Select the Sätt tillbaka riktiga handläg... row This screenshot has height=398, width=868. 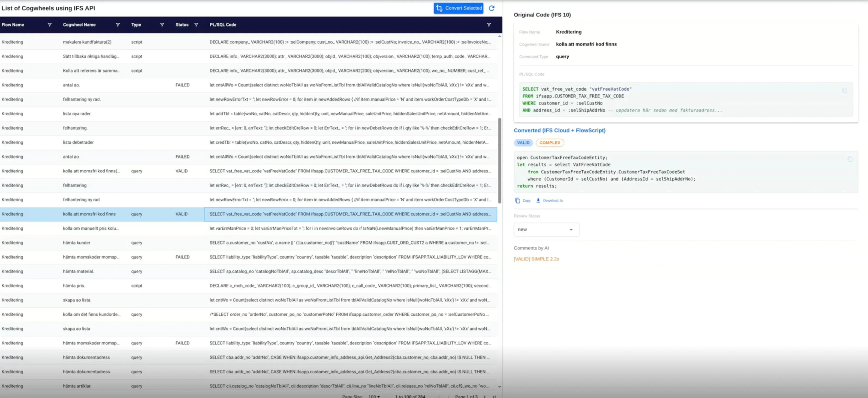248,56
